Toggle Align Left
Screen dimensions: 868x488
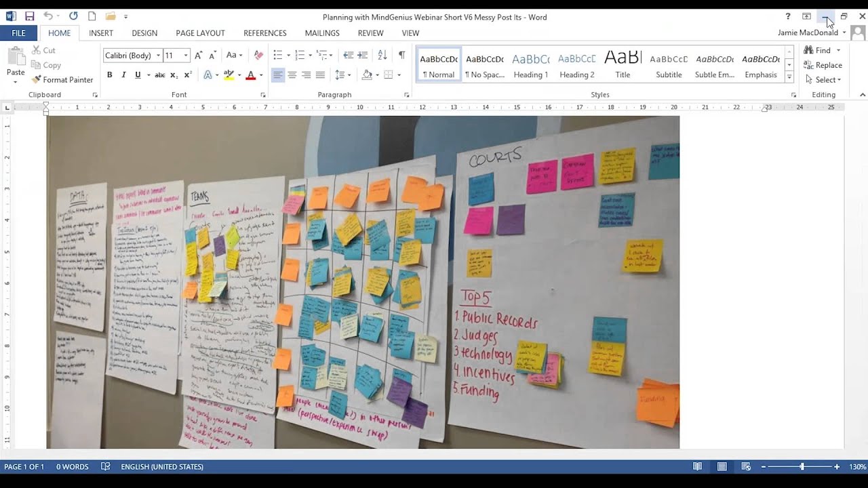tap(277, 75)
